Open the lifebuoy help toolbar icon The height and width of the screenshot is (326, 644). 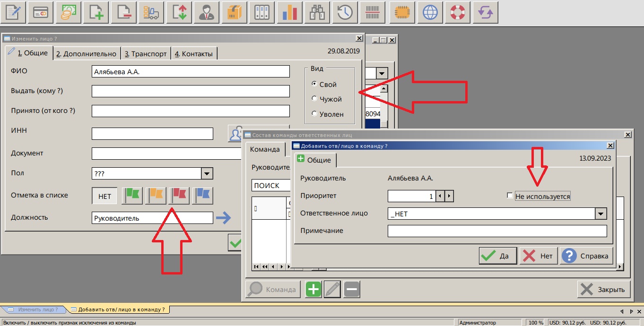458,12
